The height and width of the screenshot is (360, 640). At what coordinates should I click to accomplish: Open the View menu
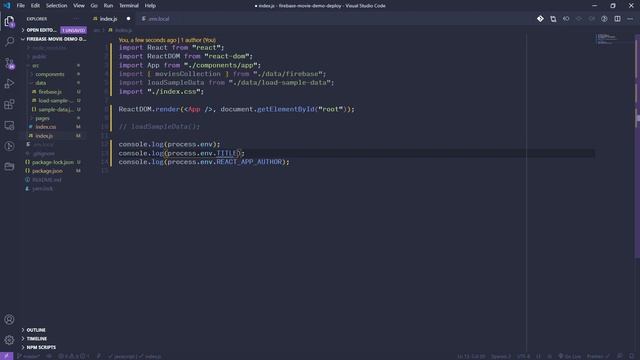coord(79,6)
